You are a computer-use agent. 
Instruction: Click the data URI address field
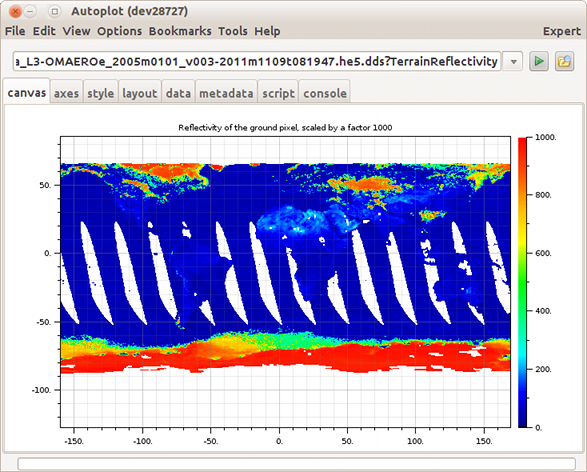[x=257, y=61]
